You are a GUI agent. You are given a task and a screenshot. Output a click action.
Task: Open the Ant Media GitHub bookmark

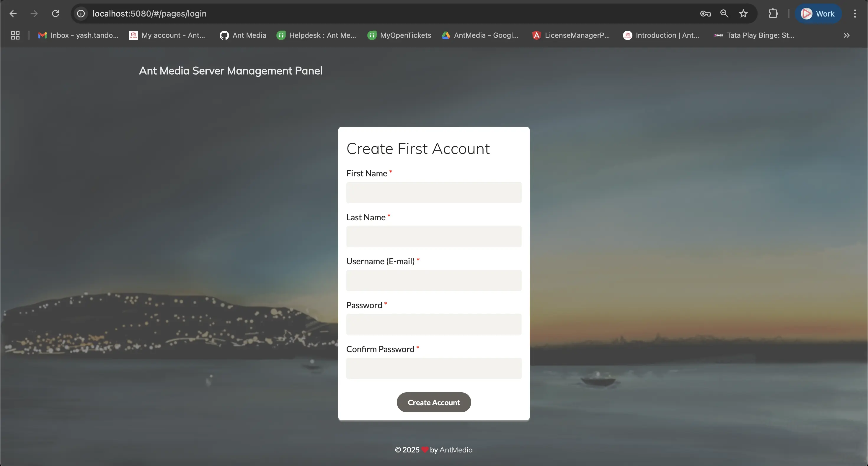[x=243, y=35]
